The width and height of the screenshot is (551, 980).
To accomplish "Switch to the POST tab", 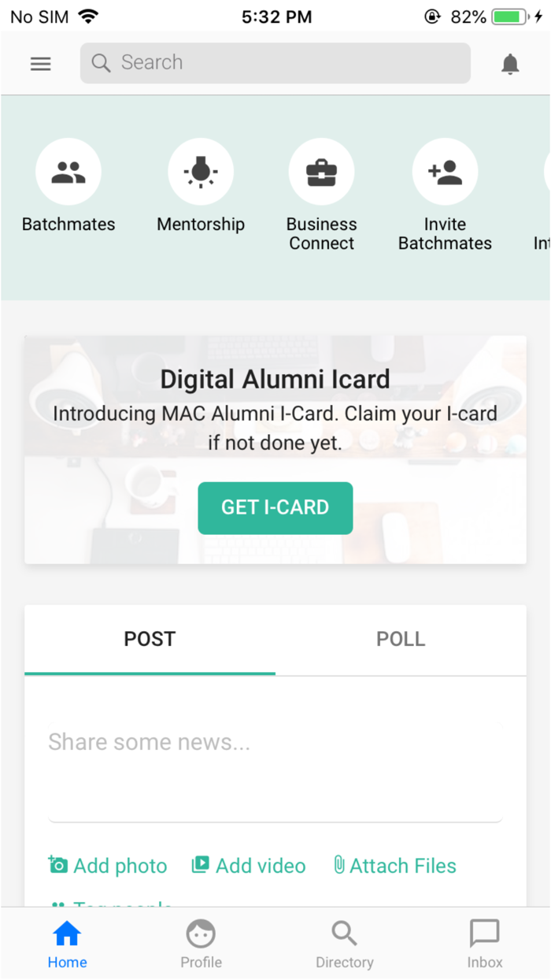I will [x=150, y=639].
